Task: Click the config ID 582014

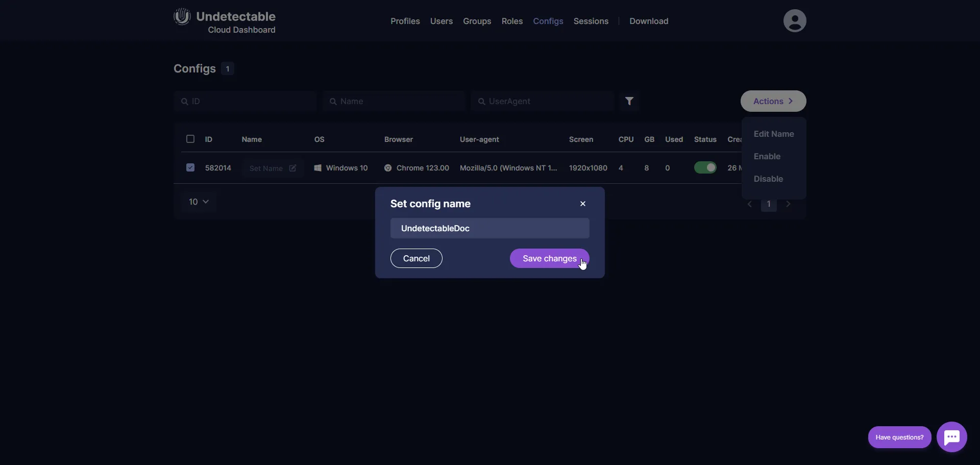Action: click(x=218, y=168)
